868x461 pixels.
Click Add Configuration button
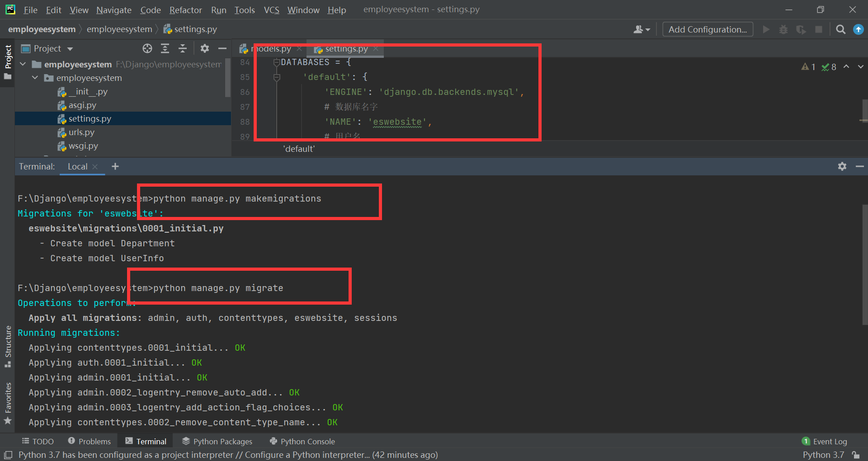(708, 29)
